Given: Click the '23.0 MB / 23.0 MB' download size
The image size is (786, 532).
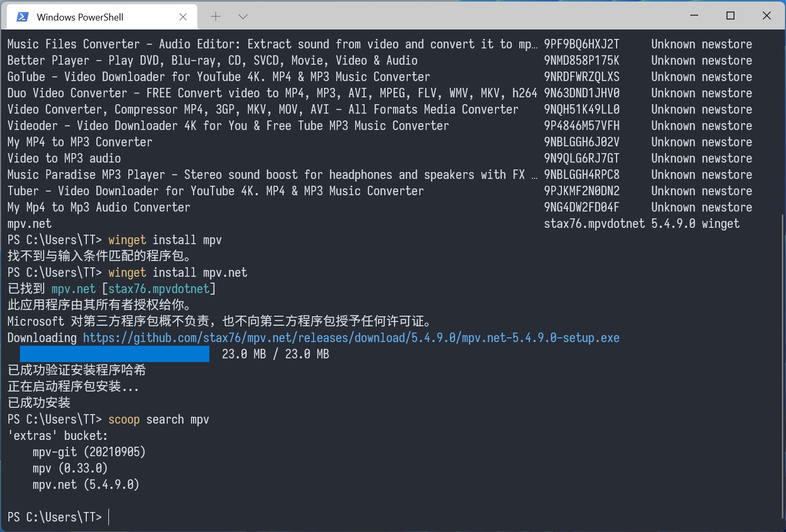Looking at the screenshot, I should click(276, 354).
